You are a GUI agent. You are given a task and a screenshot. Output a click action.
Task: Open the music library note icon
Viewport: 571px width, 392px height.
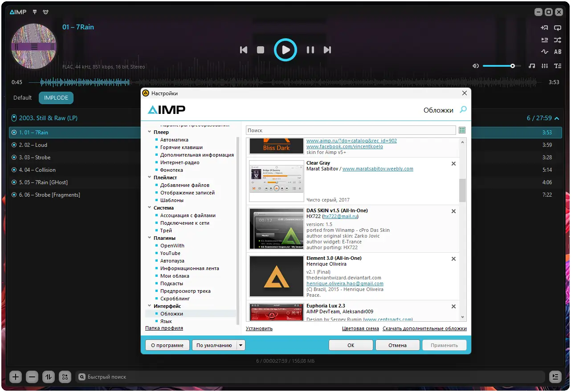pyautogui.click(x=532, y=66)
